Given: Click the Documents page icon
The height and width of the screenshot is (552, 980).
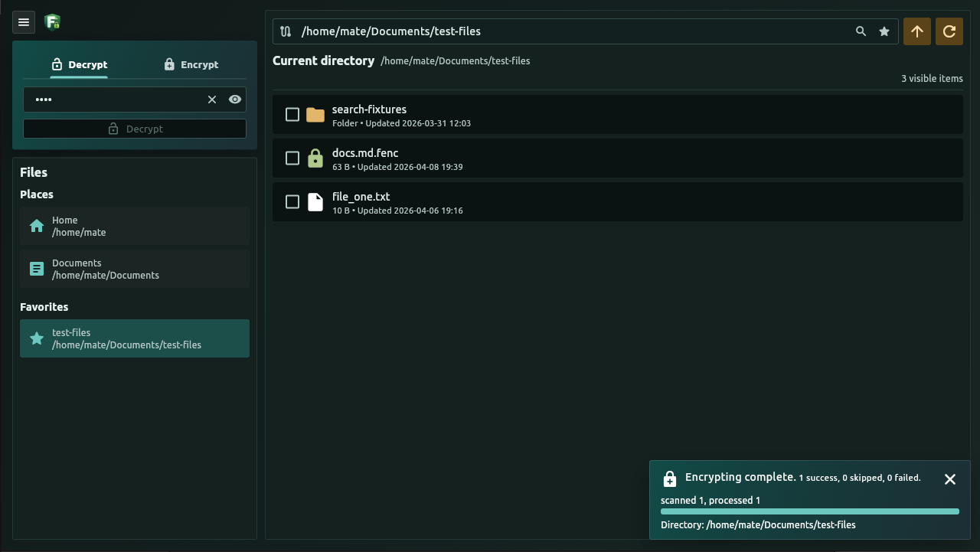Looking at the screenshot, I should (x=37, y=269).
